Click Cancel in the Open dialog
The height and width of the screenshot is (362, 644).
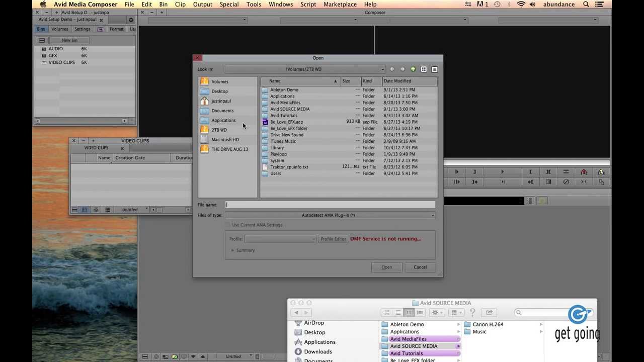coord(420,267)
